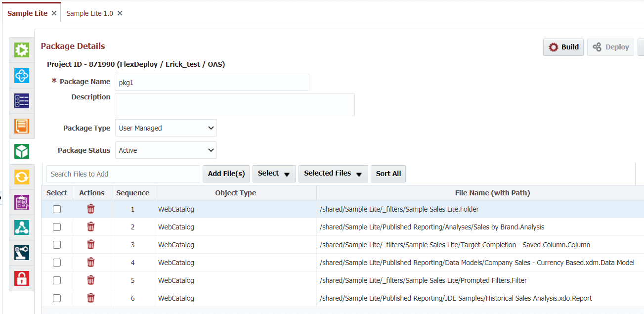Tick checkbox for Sample Sales Lite.Folder

coord(57,209)
